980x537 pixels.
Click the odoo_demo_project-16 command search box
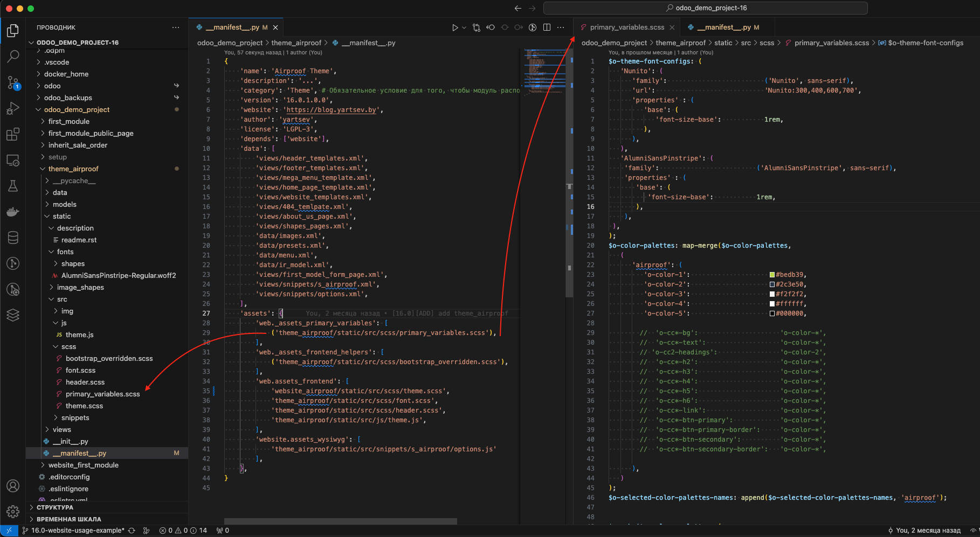pos(705,8)
